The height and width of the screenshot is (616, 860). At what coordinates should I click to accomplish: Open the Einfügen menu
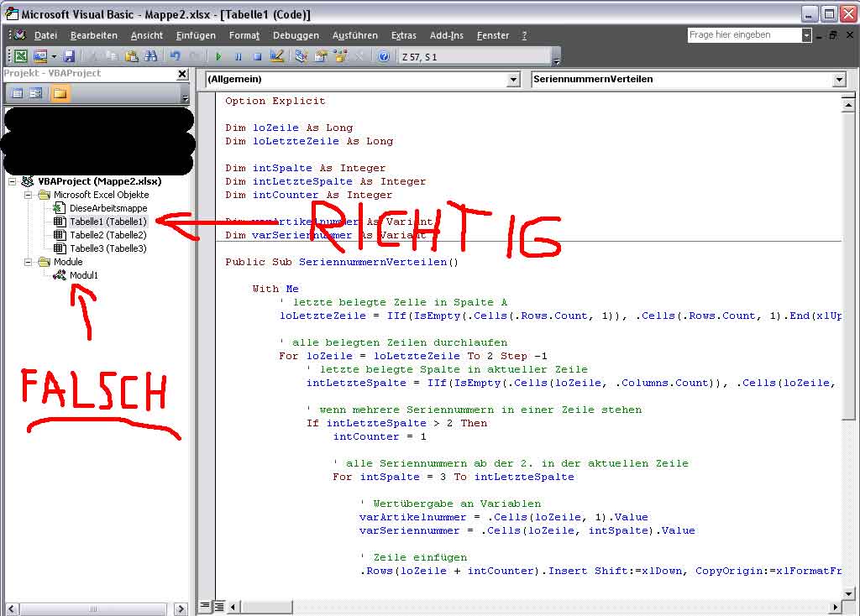click(x=196, y=35)
